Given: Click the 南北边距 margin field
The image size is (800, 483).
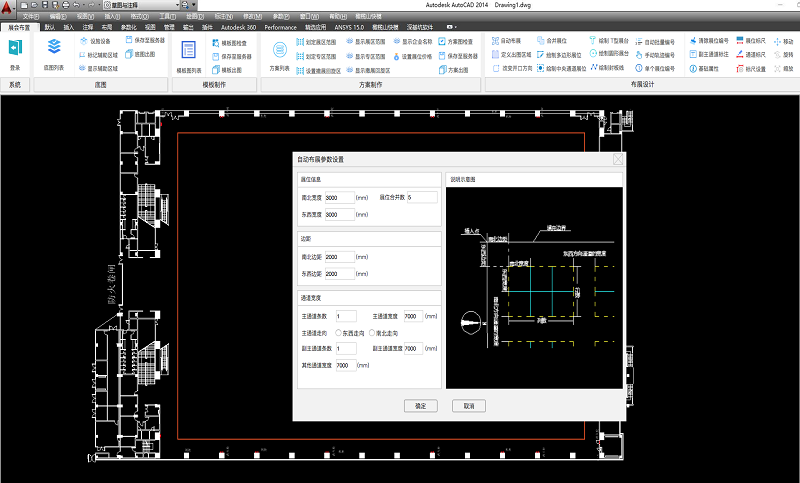Looking at the screenshot, I should (339, 257).
